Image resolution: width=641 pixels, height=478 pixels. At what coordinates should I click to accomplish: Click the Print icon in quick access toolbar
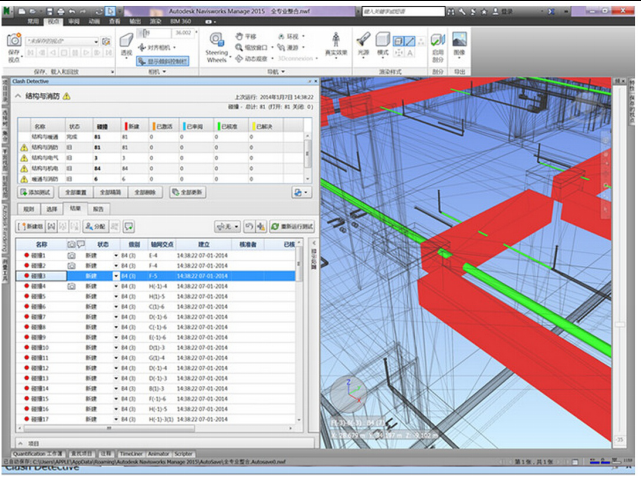(x=61, y=11)
